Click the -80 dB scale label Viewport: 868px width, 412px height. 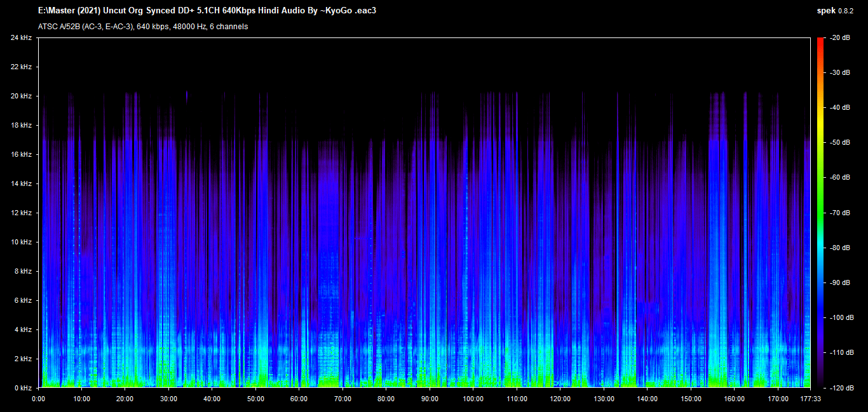pos(839,248)
